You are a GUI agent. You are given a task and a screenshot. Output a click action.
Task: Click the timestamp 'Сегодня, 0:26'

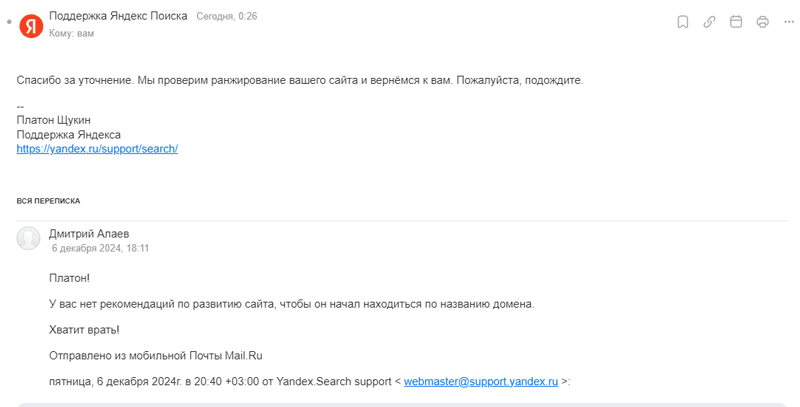coord(227,16)
